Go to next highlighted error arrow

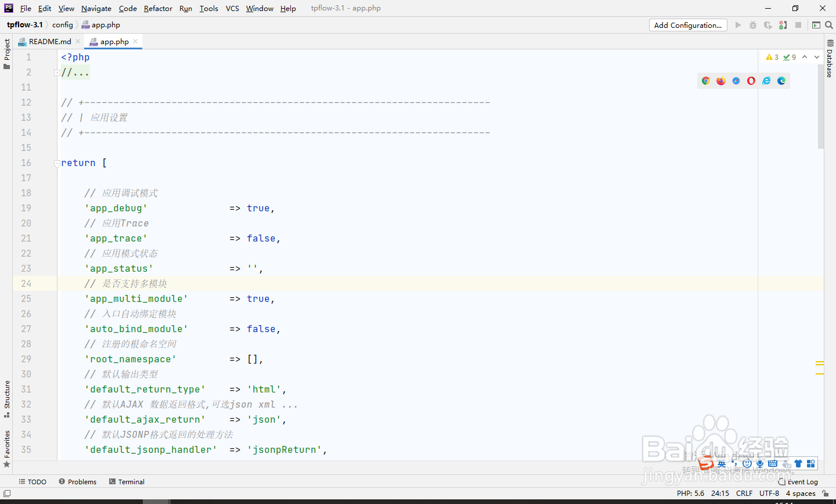(x=817, y=57)
